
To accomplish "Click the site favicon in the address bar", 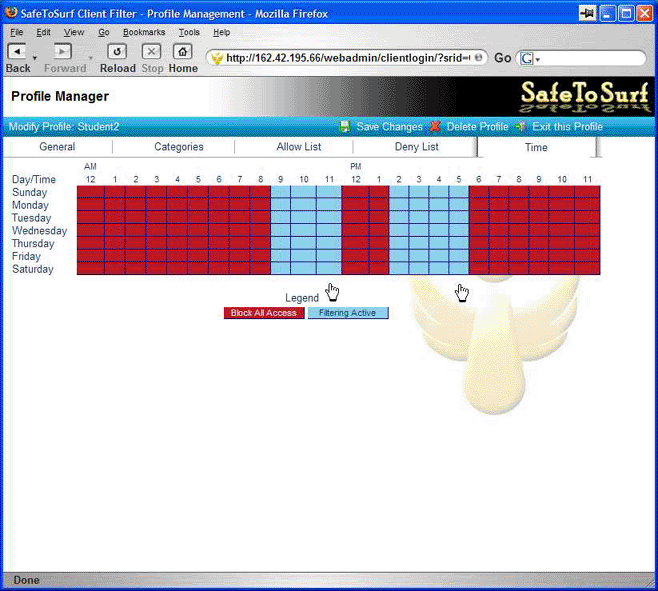I will coord(216,59).
